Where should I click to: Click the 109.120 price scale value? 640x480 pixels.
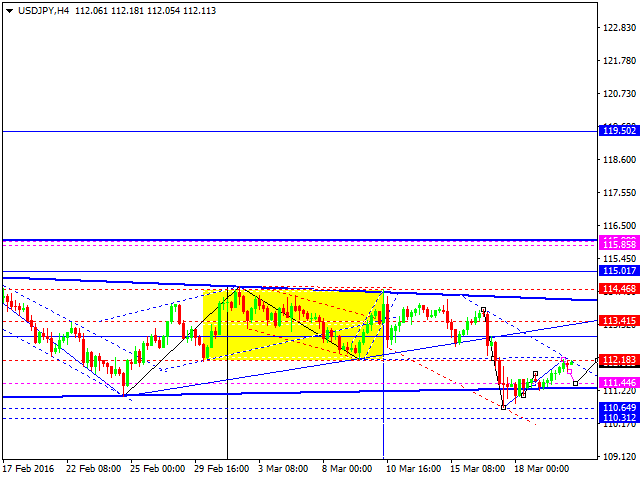[619, 456]
